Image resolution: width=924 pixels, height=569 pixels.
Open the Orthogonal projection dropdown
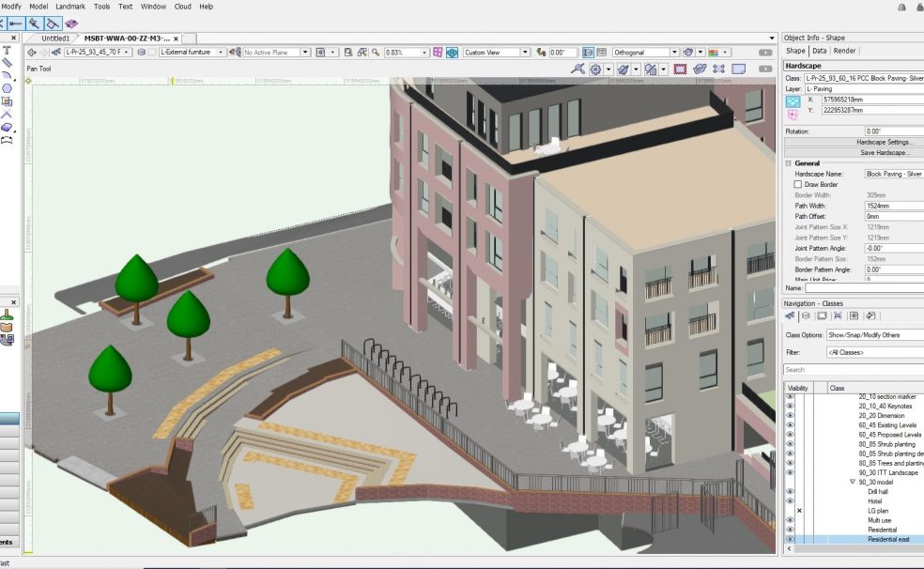pyautogui.click(x=646, y=53)
